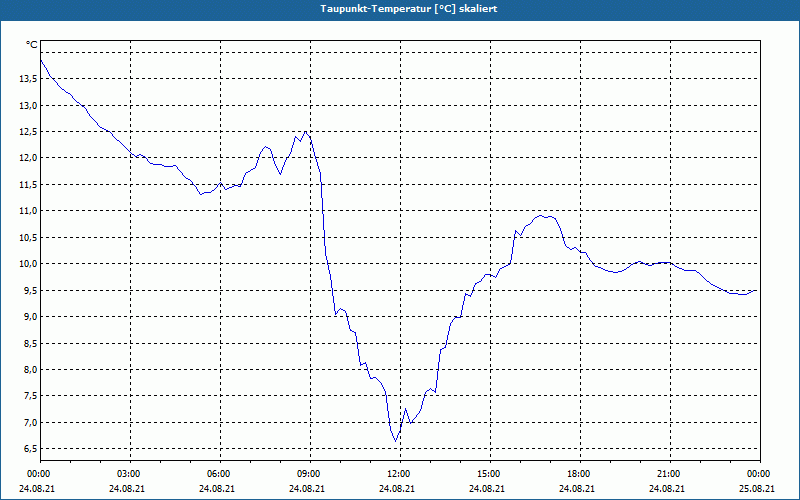Image resolution: width=800 pixels, height=500 pixels.
Task: Click the 12:00 time label
Action: coord(397,474)
